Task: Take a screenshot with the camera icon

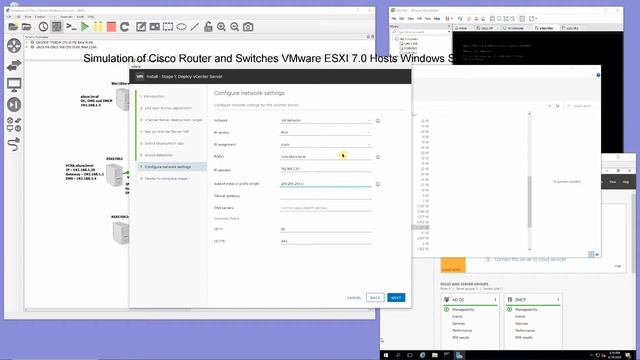Action: 248,27
